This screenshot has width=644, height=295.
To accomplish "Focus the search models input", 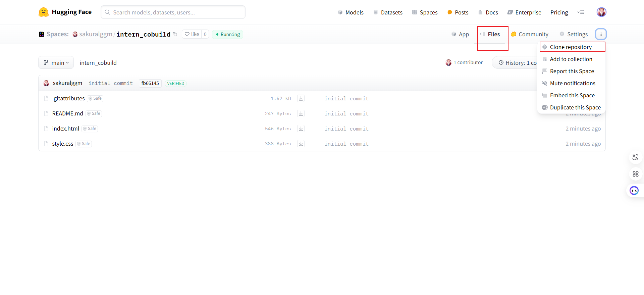I will pos(173,12).
